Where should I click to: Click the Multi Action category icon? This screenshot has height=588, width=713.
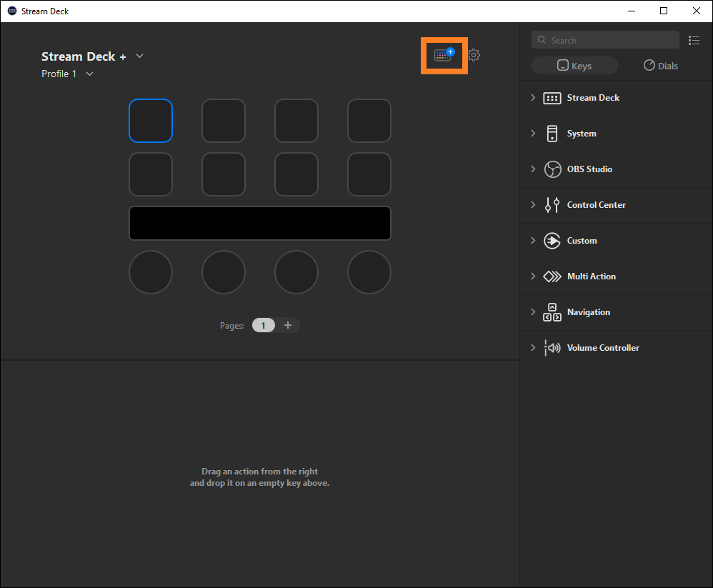552,276
